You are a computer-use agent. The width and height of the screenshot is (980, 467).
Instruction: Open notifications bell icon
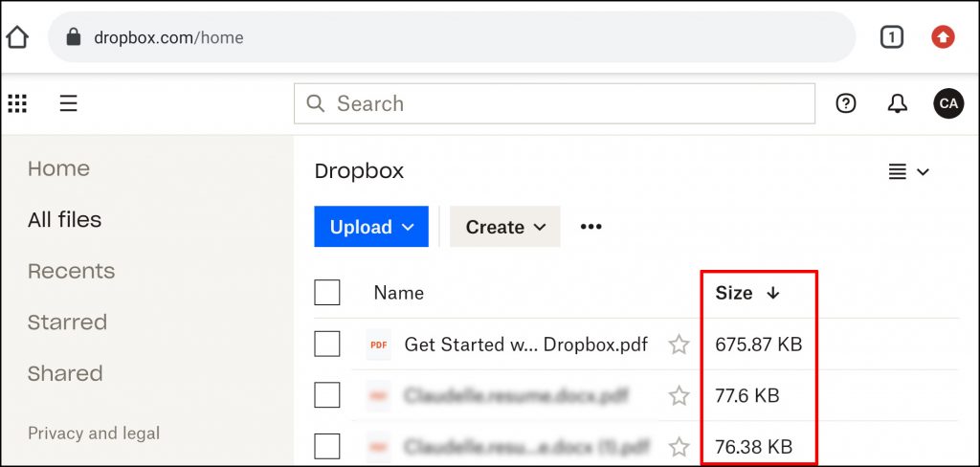pyautogui.click(x=898, y=103)
